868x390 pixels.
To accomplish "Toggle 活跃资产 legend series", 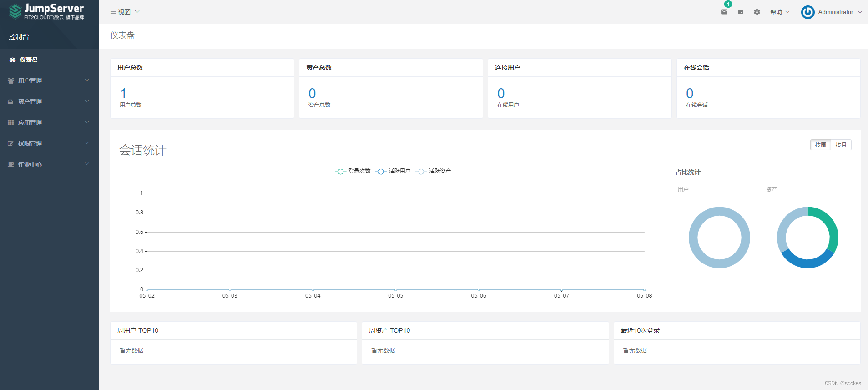I will pyautogui.click(x=434, y=171).
